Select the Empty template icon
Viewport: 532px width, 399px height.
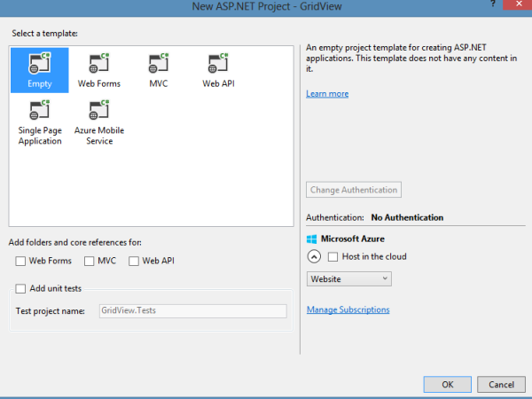[40, 70]
